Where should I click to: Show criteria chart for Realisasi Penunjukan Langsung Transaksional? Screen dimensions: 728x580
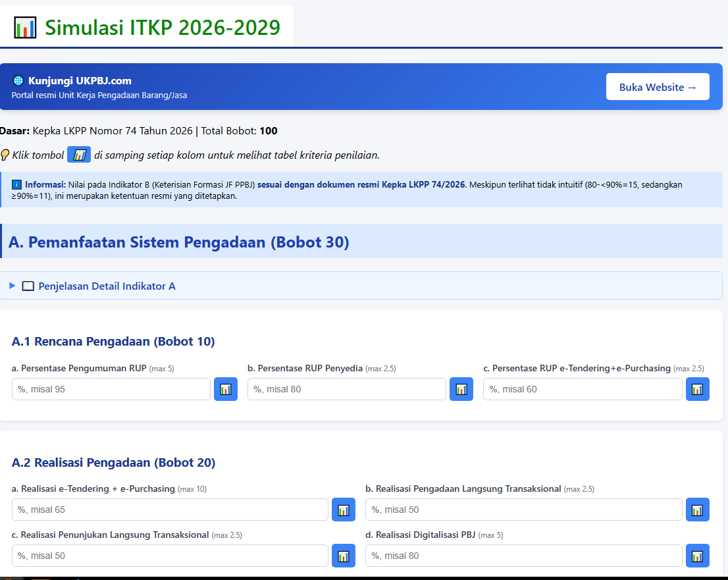(344, 556)
